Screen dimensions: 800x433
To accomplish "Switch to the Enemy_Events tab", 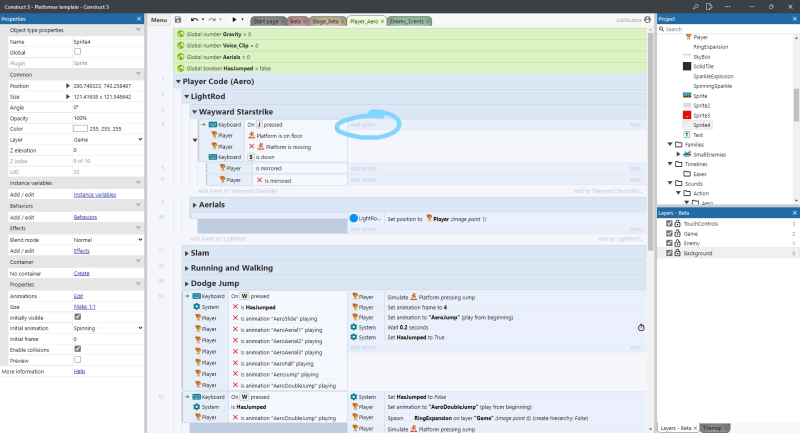I will (407, 21).
